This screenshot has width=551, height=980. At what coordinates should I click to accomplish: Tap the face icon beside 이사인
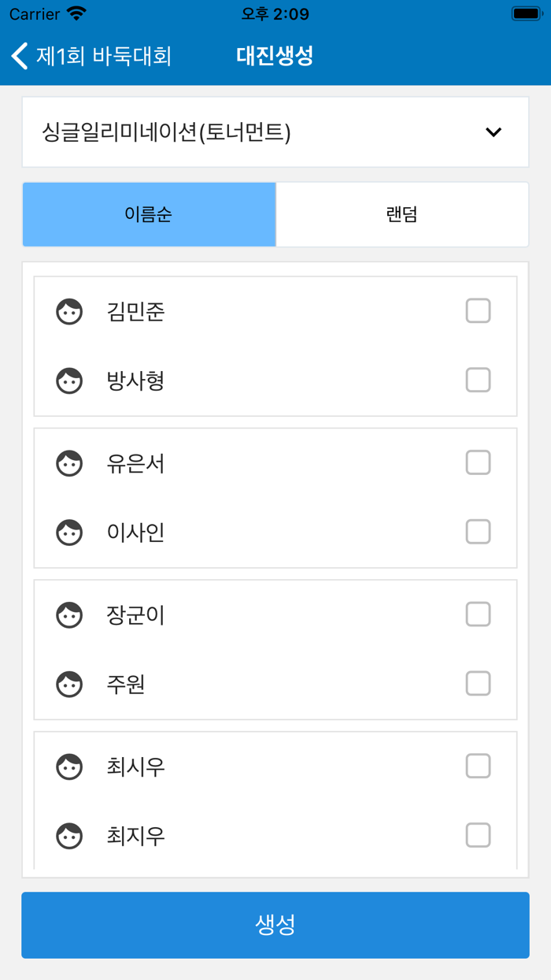point(69,533)
